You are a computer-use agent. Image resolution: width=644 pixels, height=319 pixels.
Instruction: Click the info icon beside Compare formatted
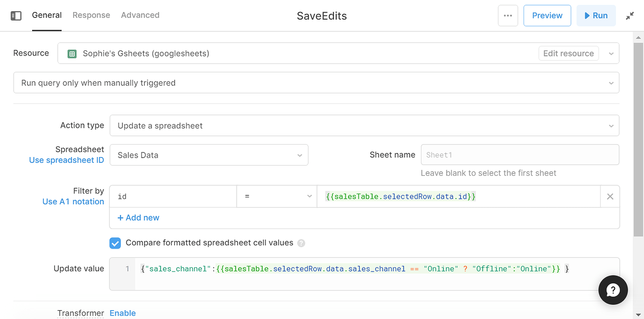pyautogui.click(x=301, y=243)
